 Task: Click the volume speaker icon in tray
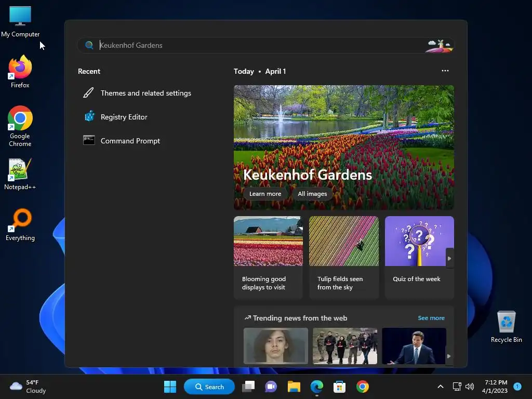(470, 387)
